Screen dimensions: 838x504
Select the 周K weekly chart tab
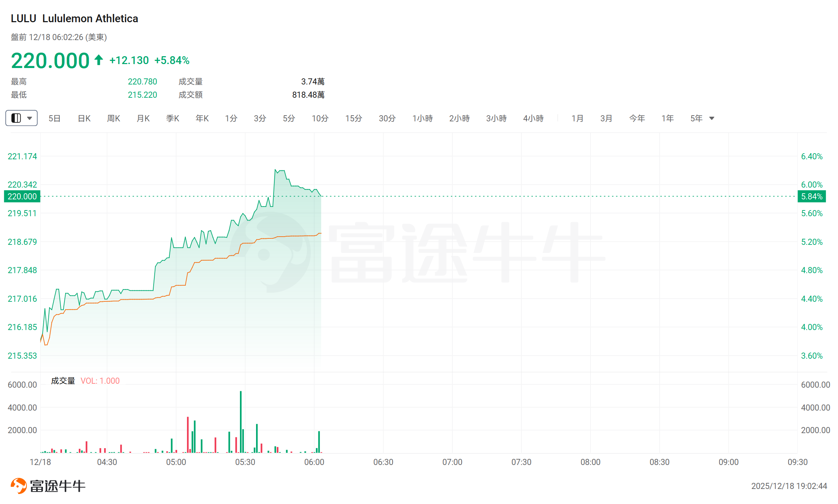pyautogui.click(x=114, y=118)
